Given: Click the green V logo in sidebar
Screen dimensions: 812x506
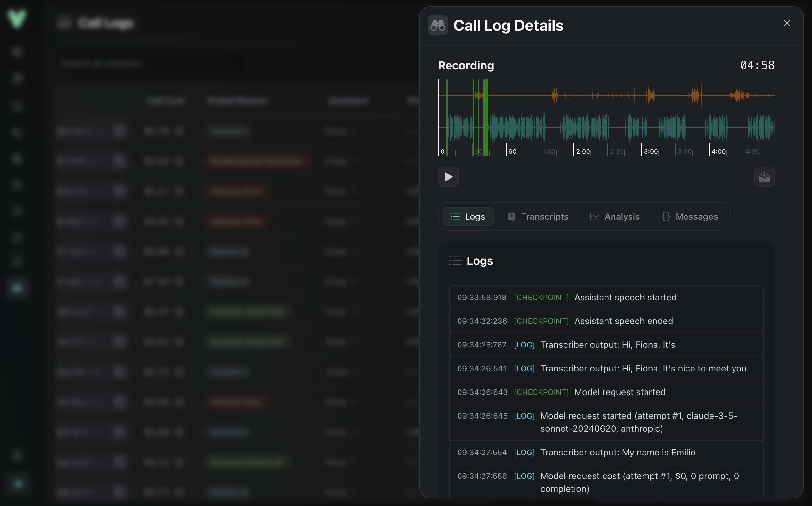Looking at the screenshot, I should tap(17, 18).
